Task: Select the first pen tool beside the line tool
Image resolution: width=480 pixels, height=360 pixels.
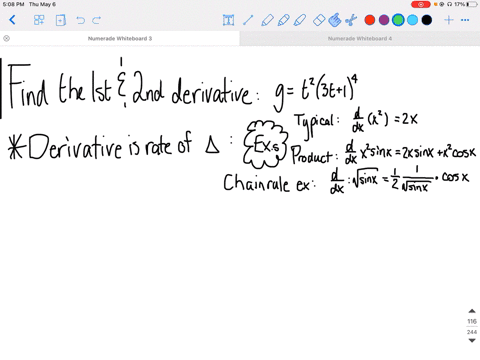Action: pos(267,20)
